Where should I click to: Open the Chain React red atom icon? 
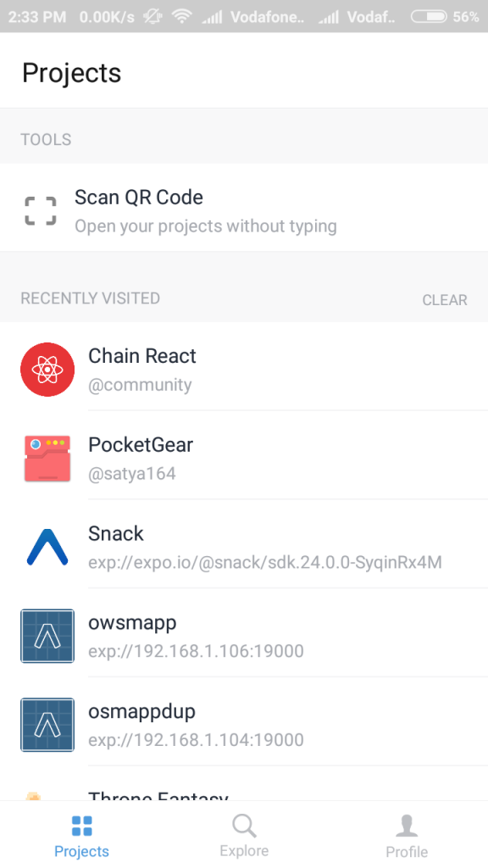click(47, 370)
